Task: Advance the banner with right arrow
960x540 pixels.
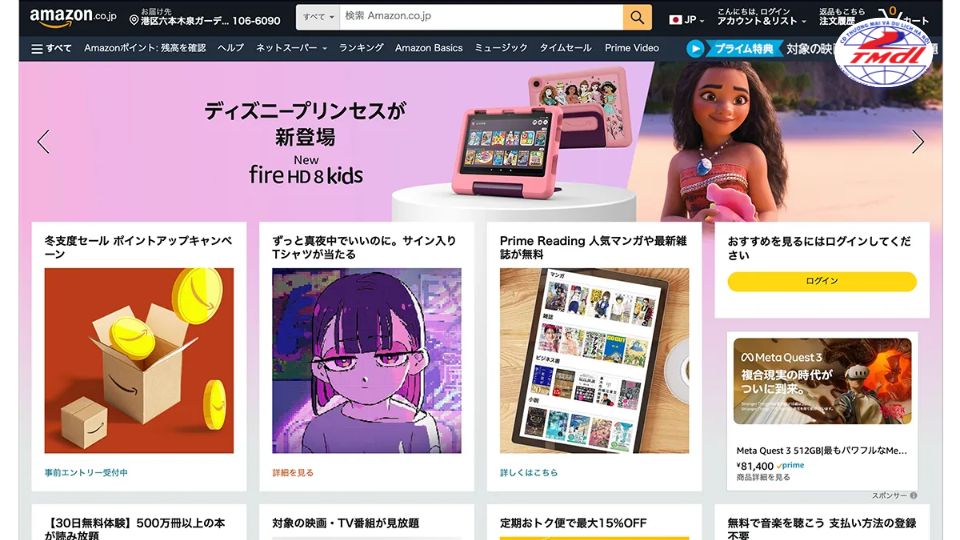Action: (x=917, y=142)
